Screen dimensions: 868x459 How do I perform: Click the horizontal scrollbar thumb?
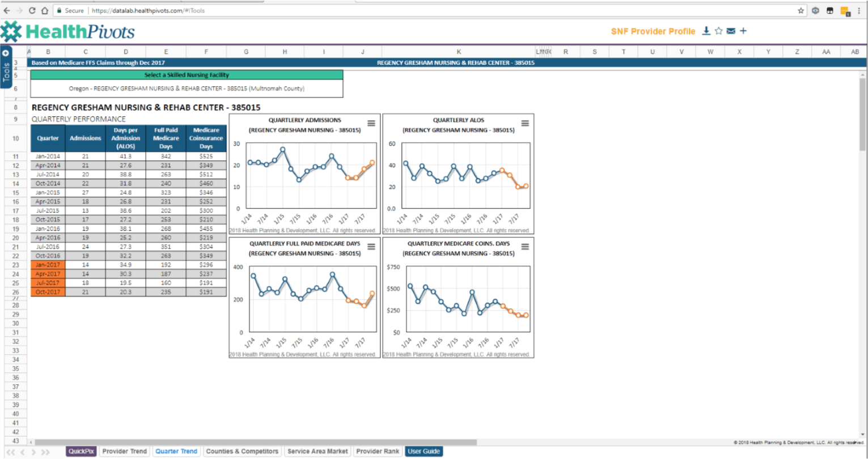(256, 442)
